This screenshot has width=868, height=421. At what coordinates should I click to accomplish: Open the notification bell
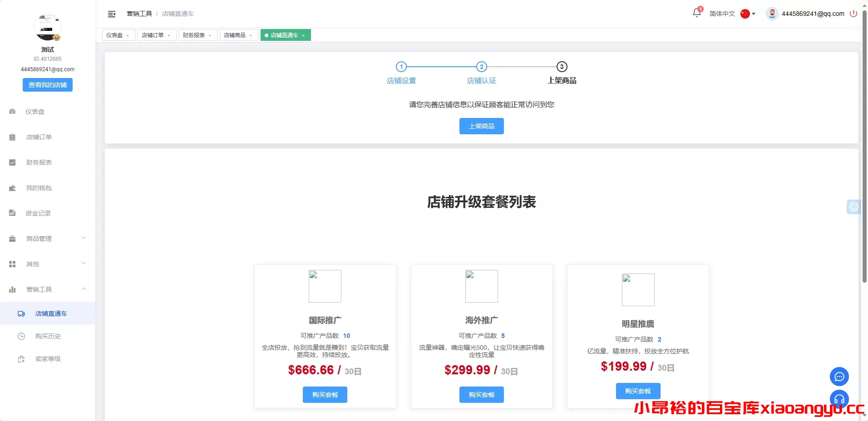pyautogui.click(x=696, y=13)
